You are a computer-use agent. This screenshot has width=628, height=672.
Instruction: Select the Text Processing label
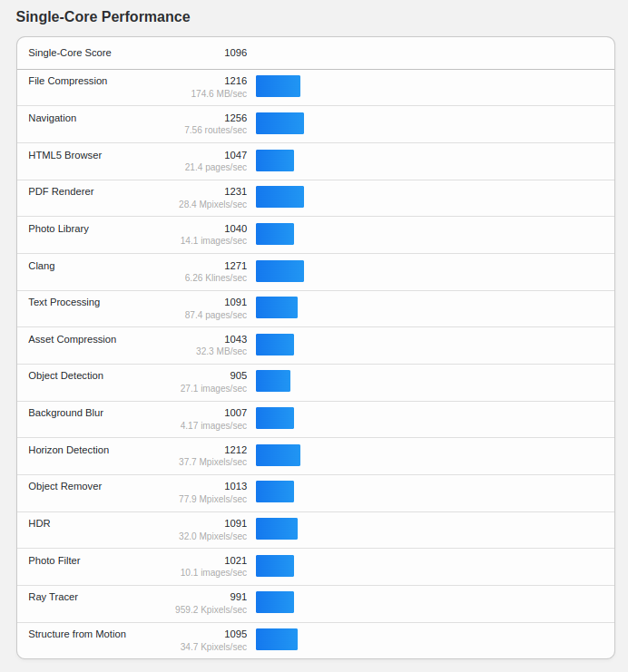pyautogui.click(x=64, y=302)
